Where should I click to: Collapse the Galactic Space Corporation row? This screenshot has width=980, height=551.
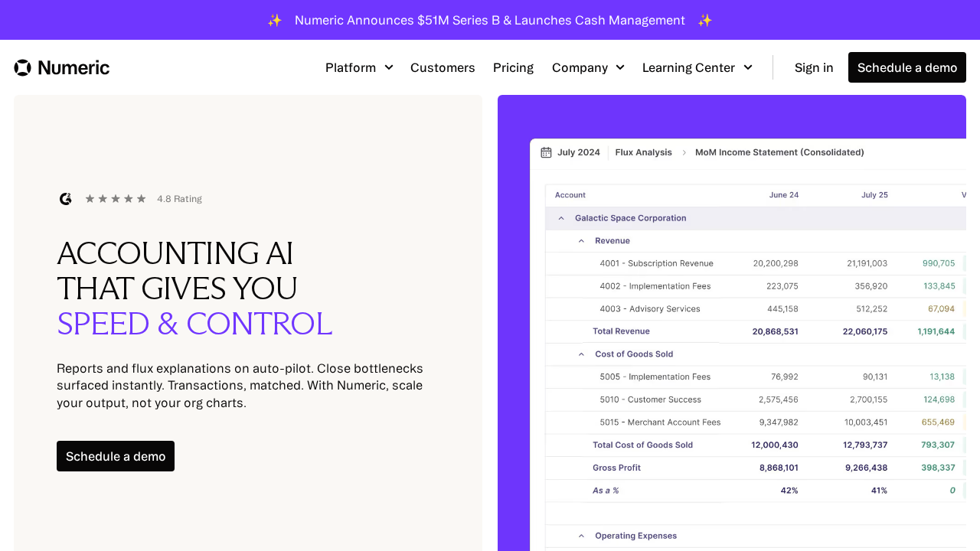[561, 218]
